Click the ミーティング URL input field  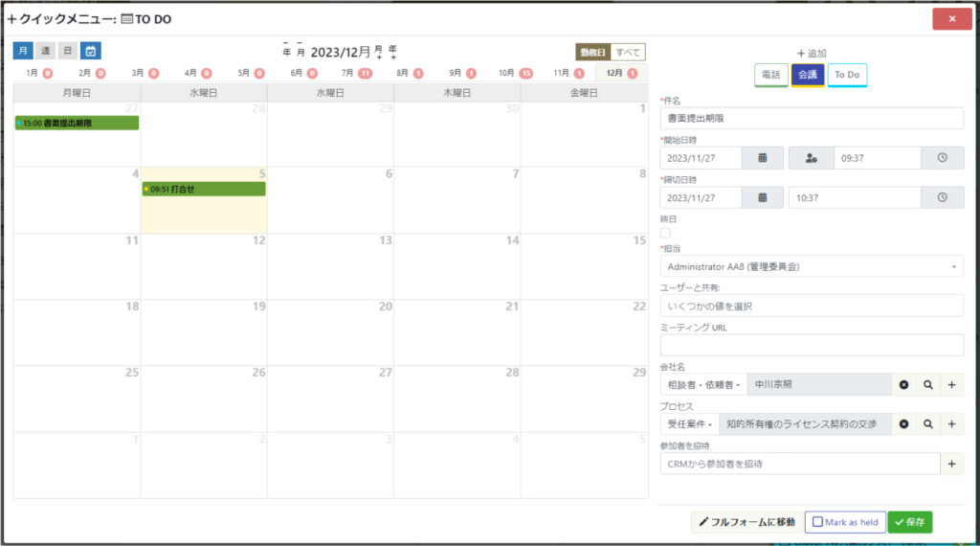(812, 345)
